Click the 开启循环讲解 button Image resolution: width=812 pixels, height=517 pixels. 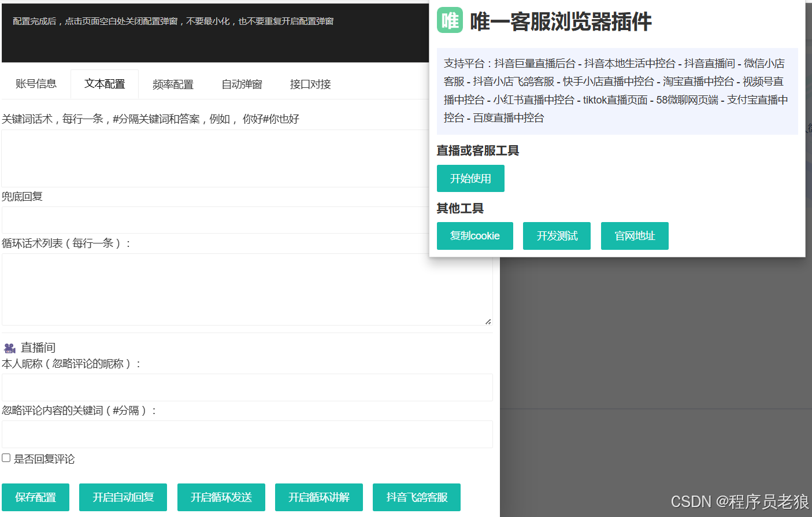pyautogui.click(x=319, y=497)
